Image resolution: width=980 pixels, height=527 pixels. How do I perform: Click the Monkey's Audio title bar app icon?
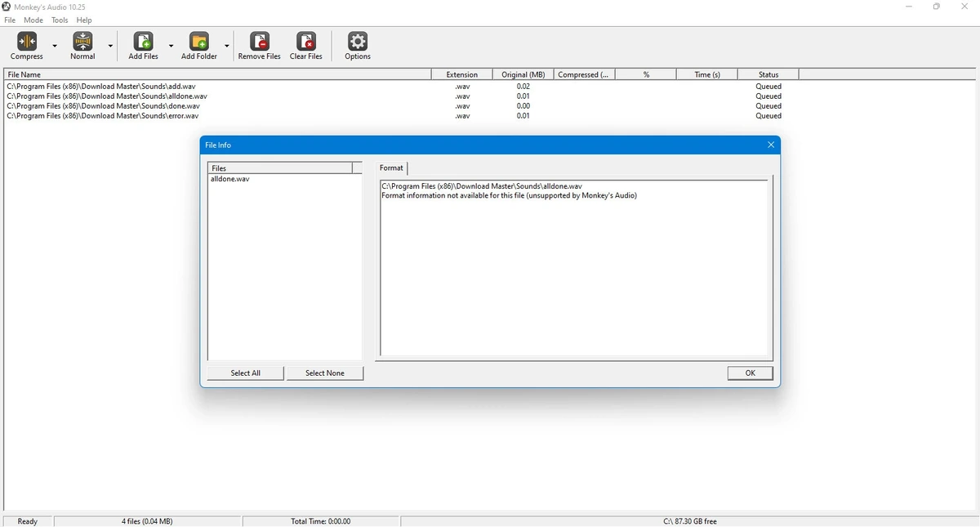(7, 7)
